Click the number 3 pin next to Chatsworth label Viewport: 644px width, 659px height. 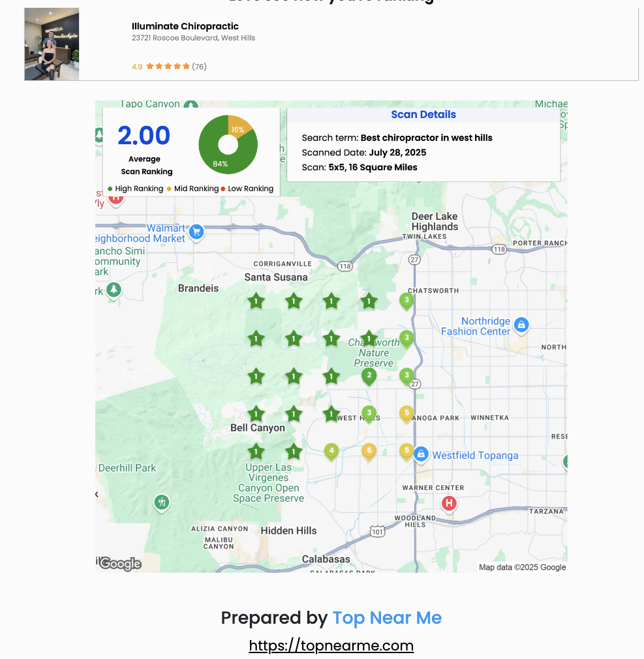[406, 301]
